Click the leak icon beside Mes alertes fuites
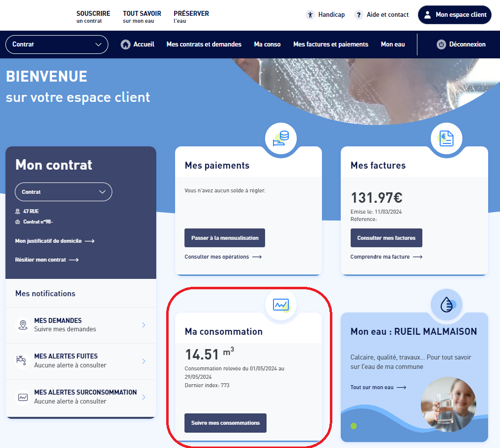 coord(22,361)
